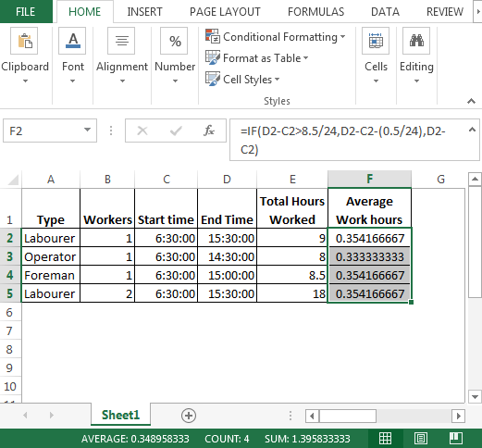Collapse the formula bar with its caret
The width and height of the screenshot is (482, 448).
[472, 130]
